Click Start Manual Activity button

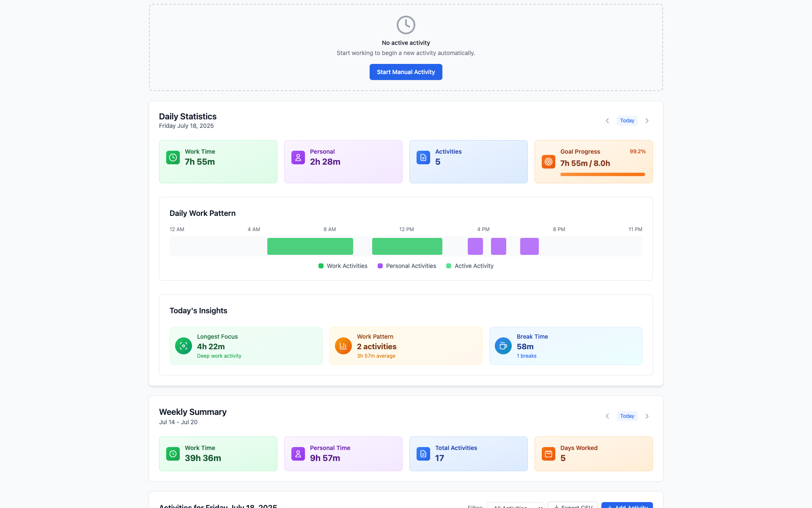(406, 72)
